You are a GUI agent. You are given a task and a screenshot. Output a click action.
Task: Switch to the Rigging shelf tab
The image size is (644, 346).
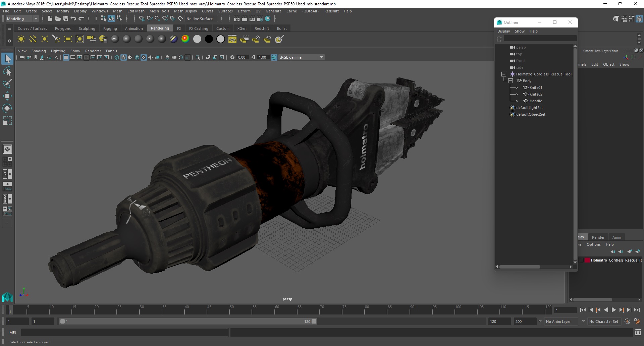pos(110,28)
